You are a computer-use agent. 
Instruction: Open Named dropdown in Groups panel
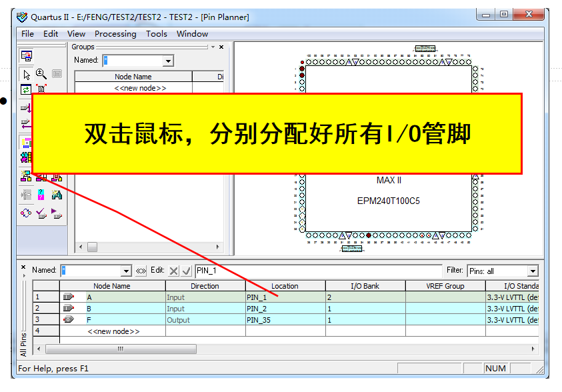pyautogui.click(x=168, y=61)
